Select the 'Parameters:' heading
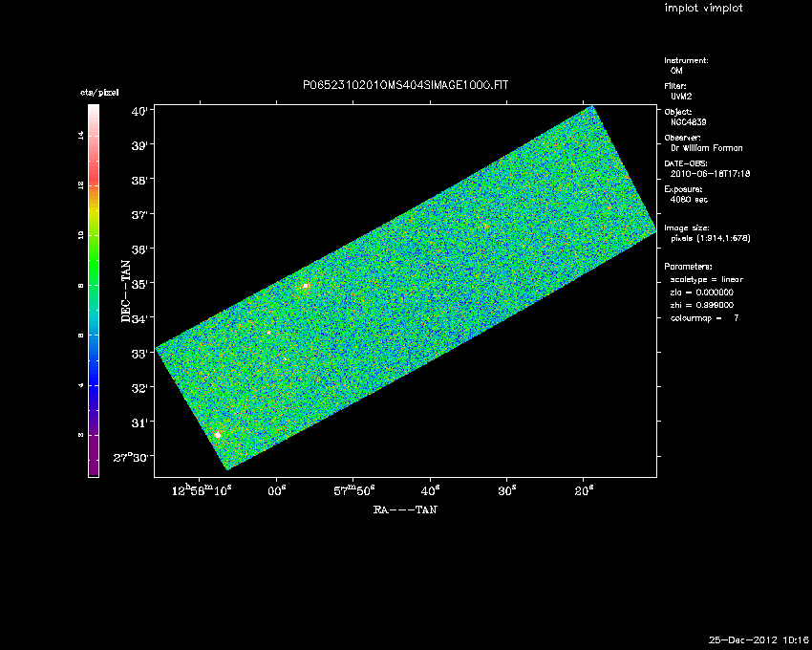This screenshot has height=650, width=812. 688,267
